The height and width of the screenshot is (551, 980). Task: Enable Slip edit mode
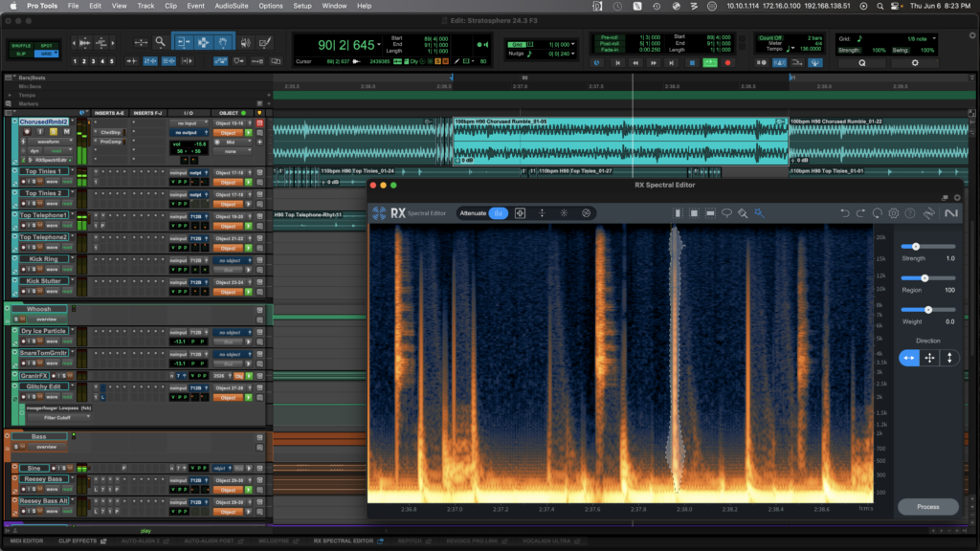pos(21,54)
